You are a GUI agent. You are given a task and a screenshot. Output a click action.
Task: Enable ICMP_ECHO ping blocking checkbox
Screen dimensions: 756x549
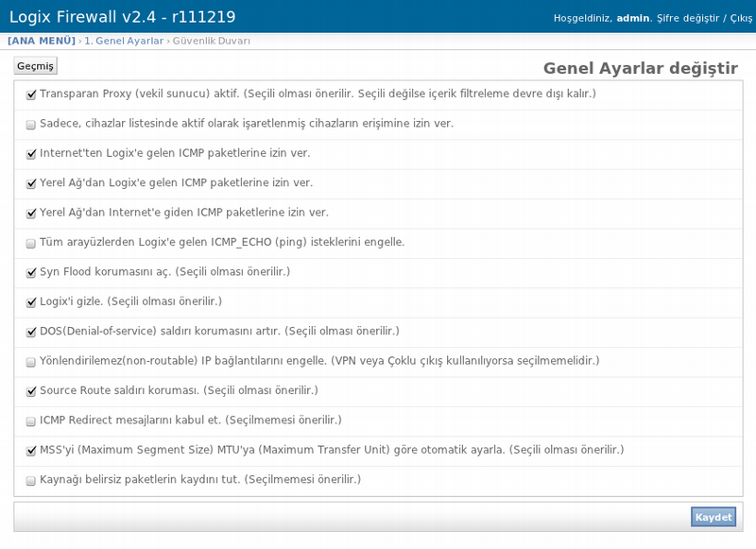pos(31,244)
